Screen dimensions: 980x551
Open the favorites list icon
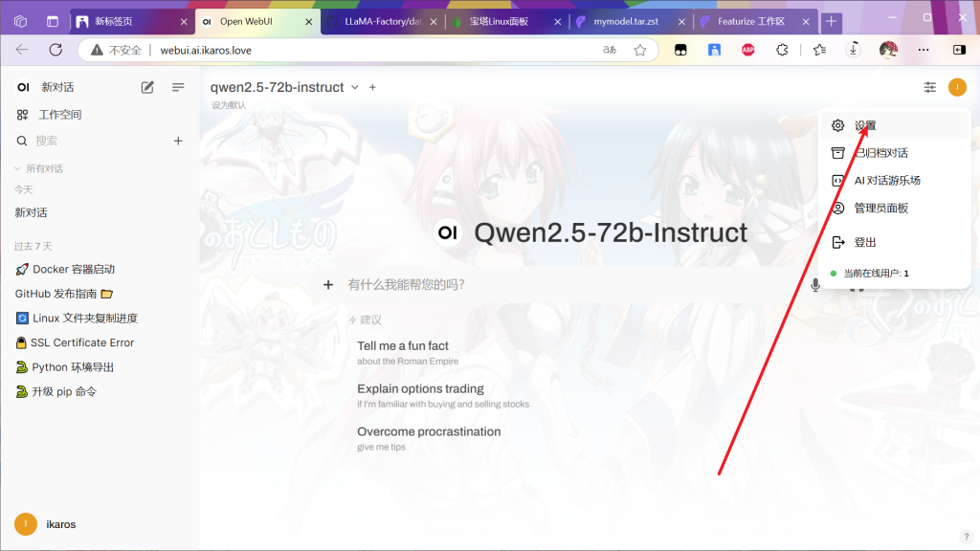pos(819,50)
